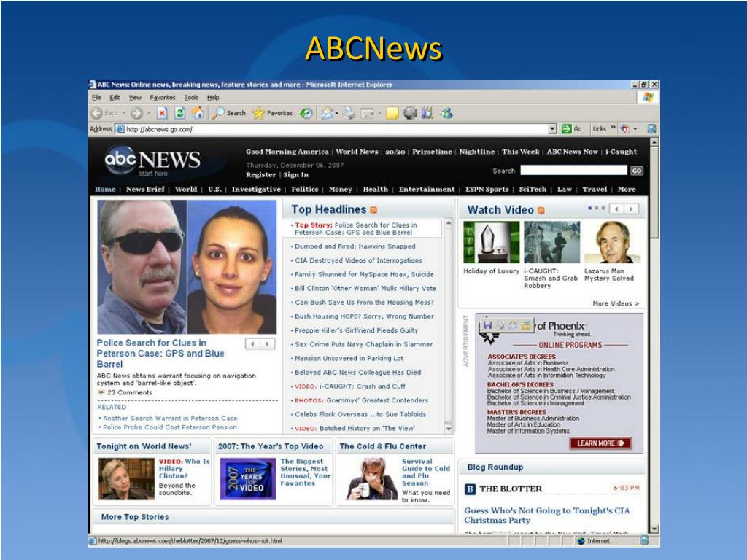
Task: Click the red Stop loading icon
Action: click(162, 113)
